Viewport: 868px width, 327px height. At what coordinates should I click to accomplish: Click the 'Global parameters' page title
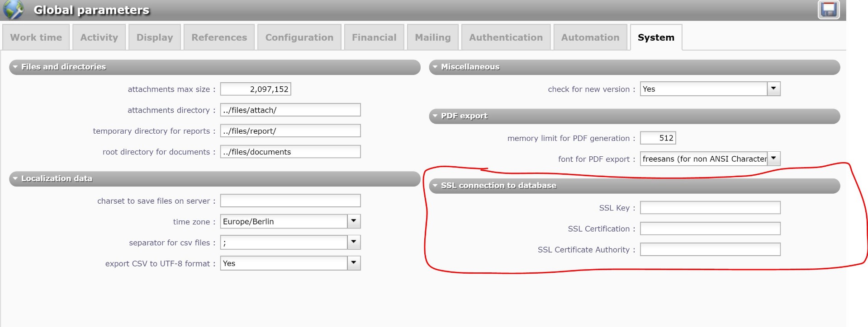(91, 10)
